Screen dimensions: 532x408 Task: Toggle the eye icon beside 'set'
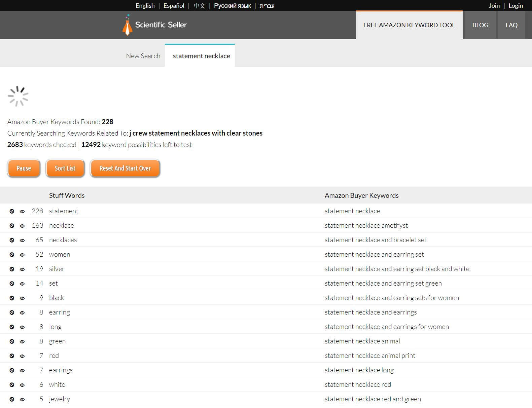click(x=22, y=284)
